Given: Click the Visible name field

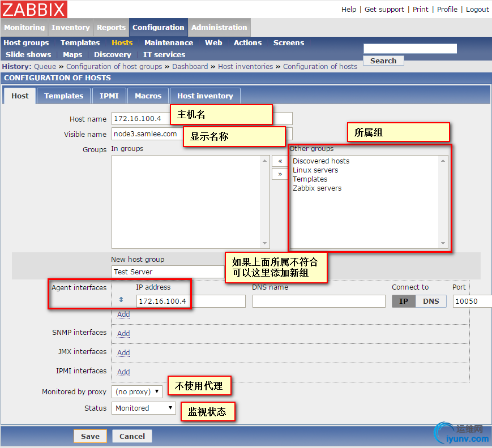Looking at the screenshot, I should tap(202, 134).
